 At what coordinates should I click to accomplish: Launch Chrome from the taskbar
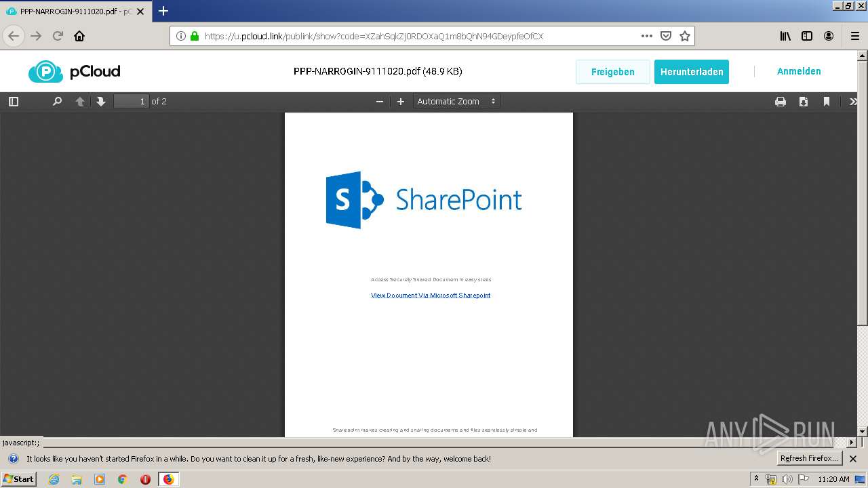123,479
